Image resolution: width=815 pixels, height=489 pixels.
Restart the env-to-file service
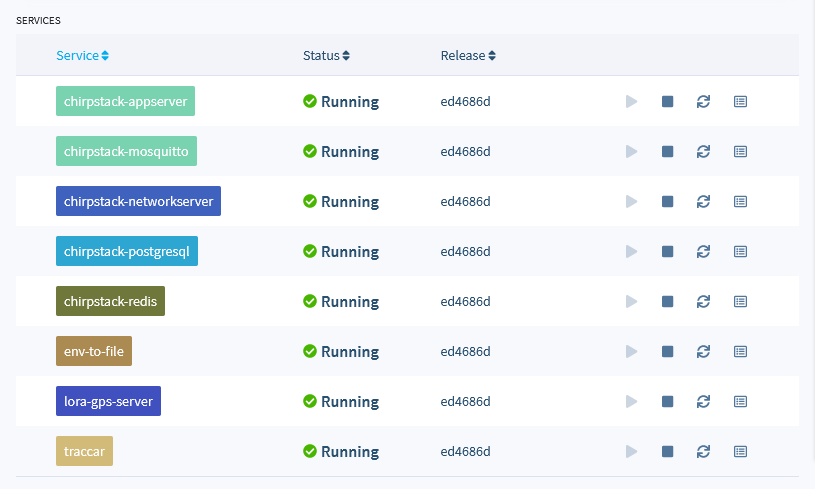703,351
